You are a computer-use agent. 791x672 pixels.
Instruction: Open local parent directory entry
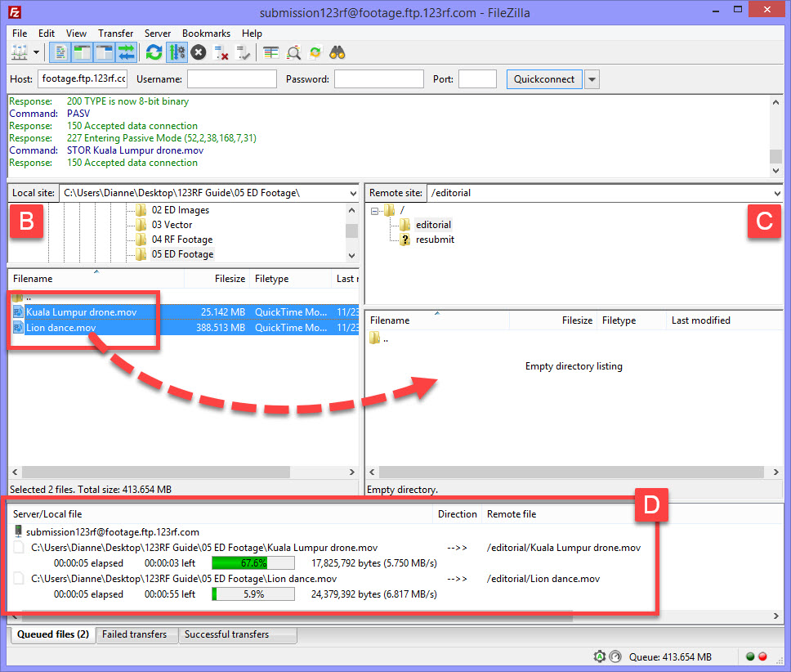coord(22,297)
